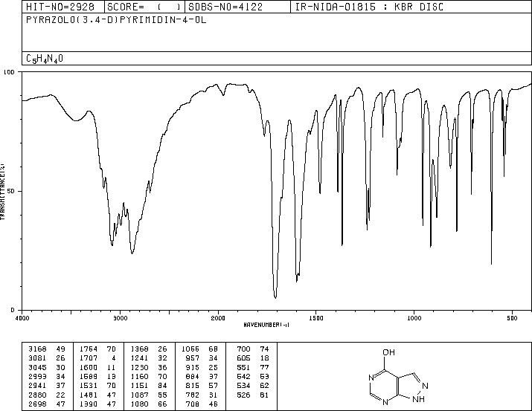Click the 100 transmittance axis label
Screen dimensions: 532x411
pos(9,72)
